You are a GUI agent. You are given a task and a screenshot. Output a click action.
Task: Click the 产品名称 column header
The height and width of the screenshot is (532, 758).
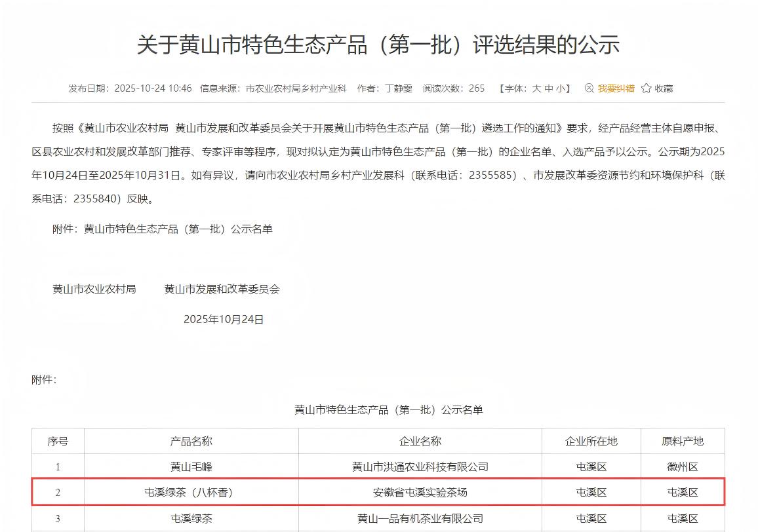pyautogui.click(x=191, y=441)
